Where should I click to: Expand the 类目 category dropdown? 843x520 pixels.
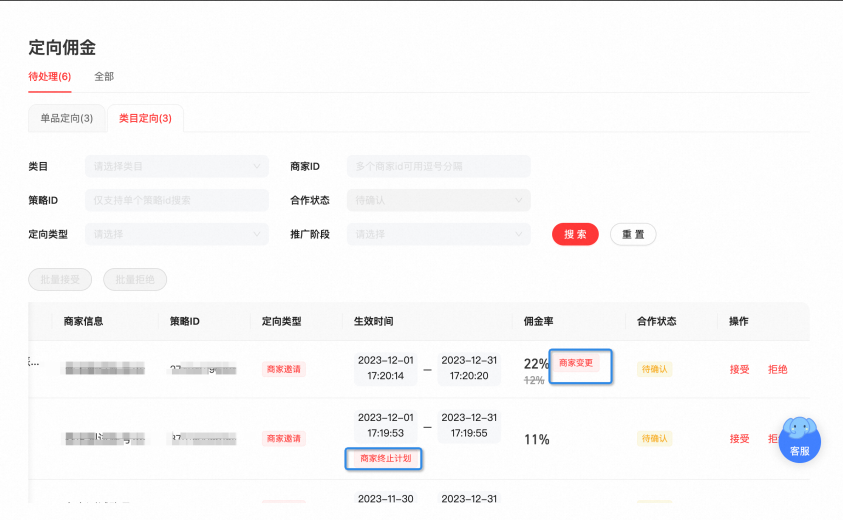(177, 166)
